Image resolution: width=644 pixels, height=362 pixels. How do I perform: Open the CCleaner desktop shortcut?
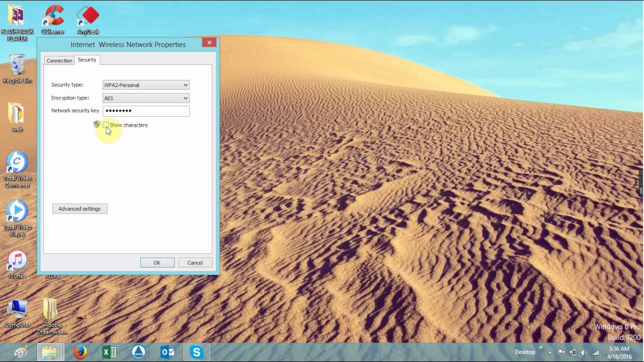pyautogui.click(x=53, y=20)
